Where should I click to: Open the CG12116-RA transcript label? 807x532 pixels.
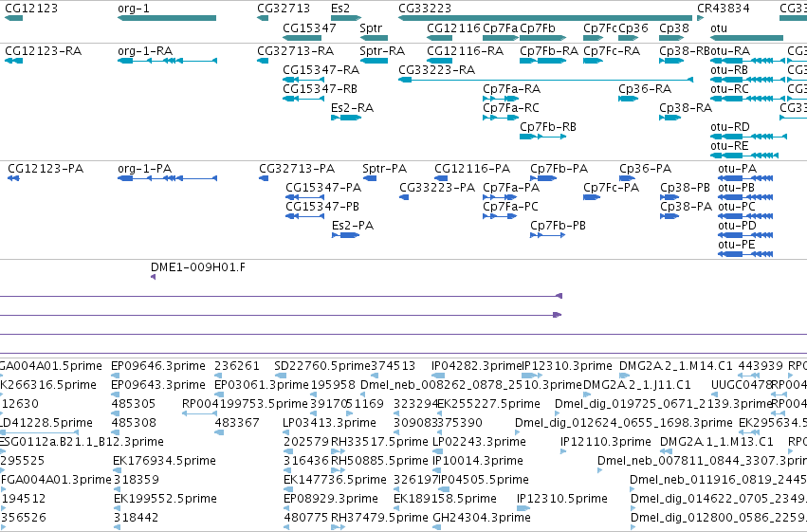point(466,51)
